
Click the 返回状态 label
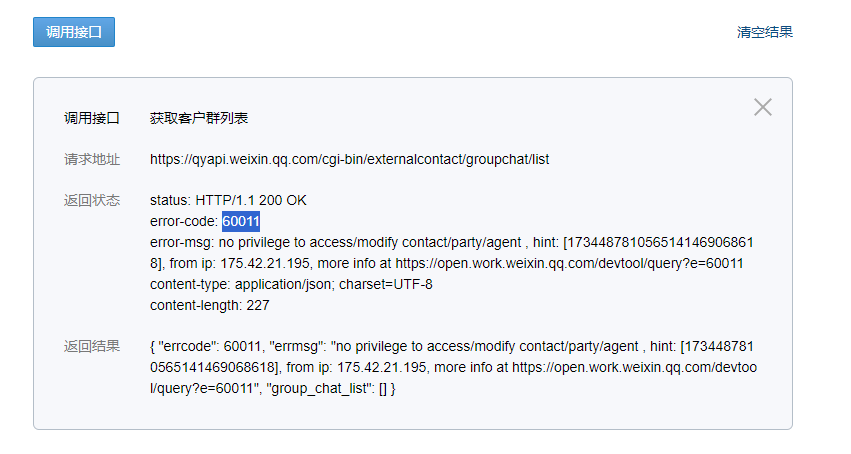[92, 200]
